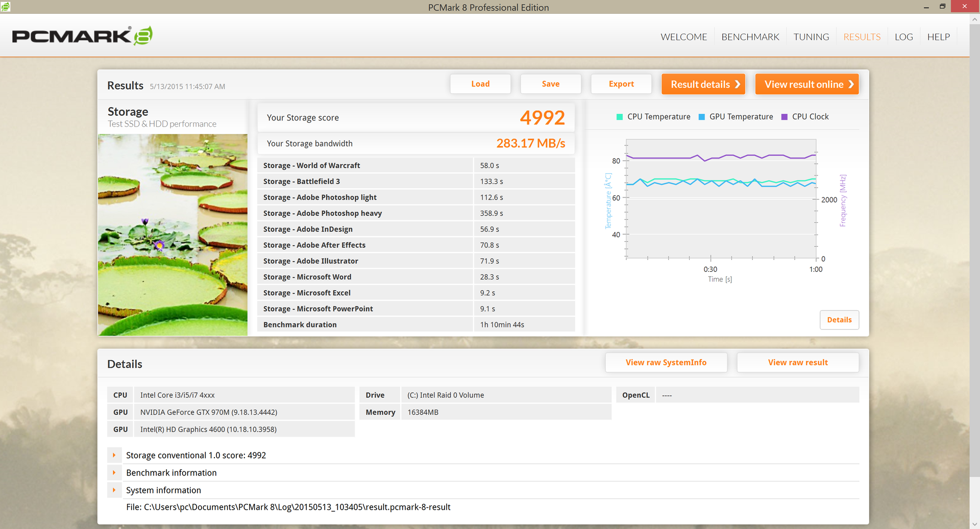The width and height of the screenshot is (980, 529).
Task: Click the 283.17 MB/s bandwidth value
Action: (530, 143)
